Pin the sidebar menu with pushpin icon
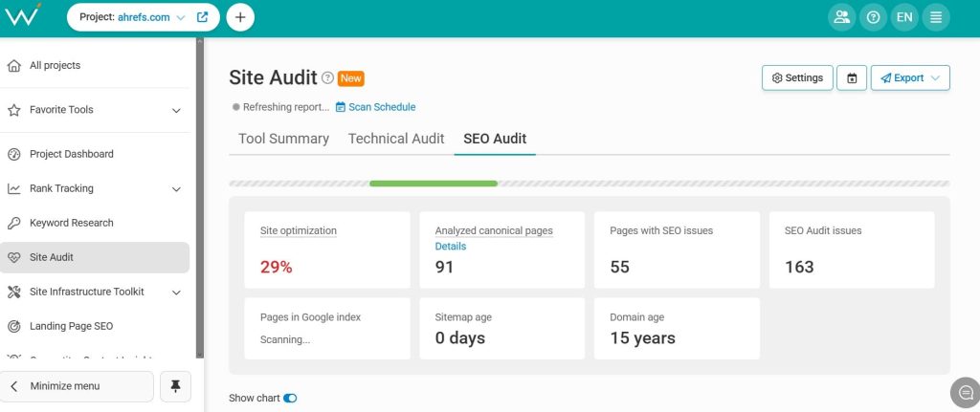 pos(175,386)
